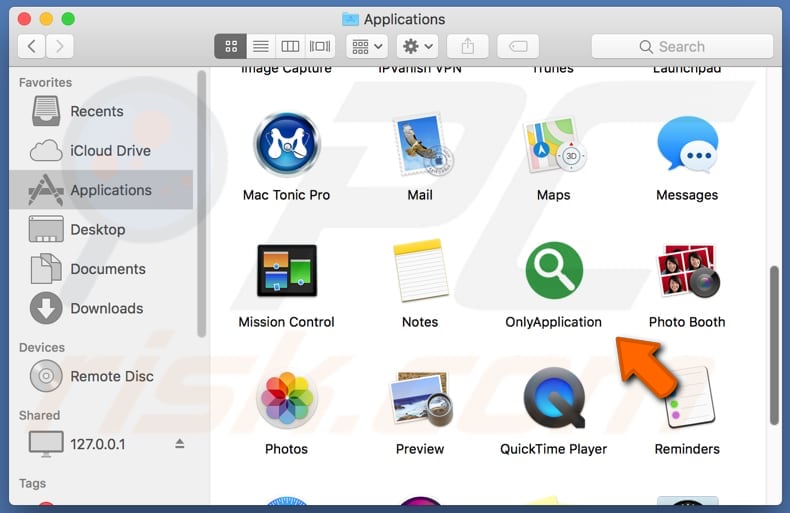Click the QuickTime Player label text

coord(553,449)
